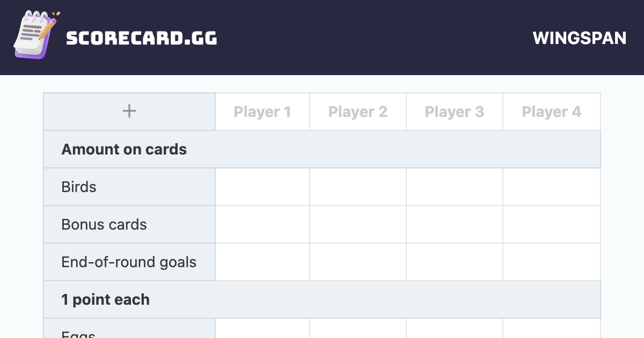Screen dimensions: 644x338
Task: Edit the Player 1 name field
Action: click(262, 112)
